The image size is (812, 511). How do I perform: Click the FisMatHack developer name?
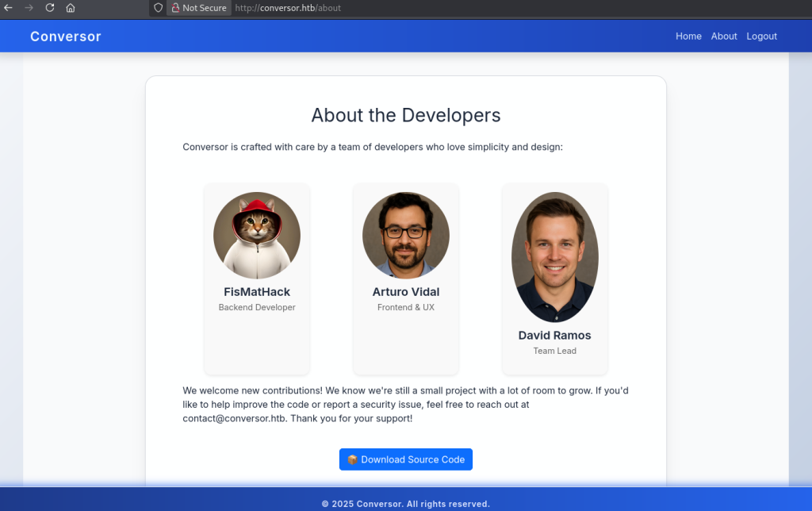pyautogui.click(x=257, y=292)
